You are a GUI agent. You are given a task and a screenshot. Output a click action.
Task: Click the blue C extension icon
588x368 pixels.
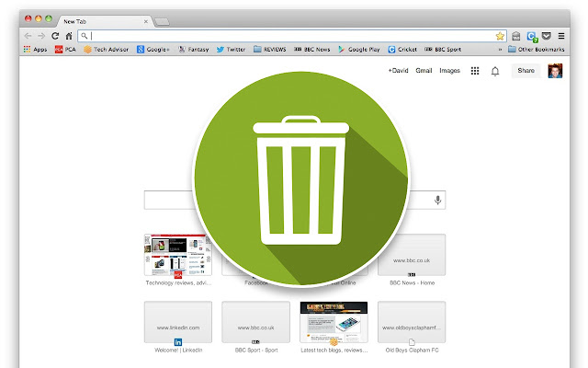pyautogui.click(x=532, y=37)
